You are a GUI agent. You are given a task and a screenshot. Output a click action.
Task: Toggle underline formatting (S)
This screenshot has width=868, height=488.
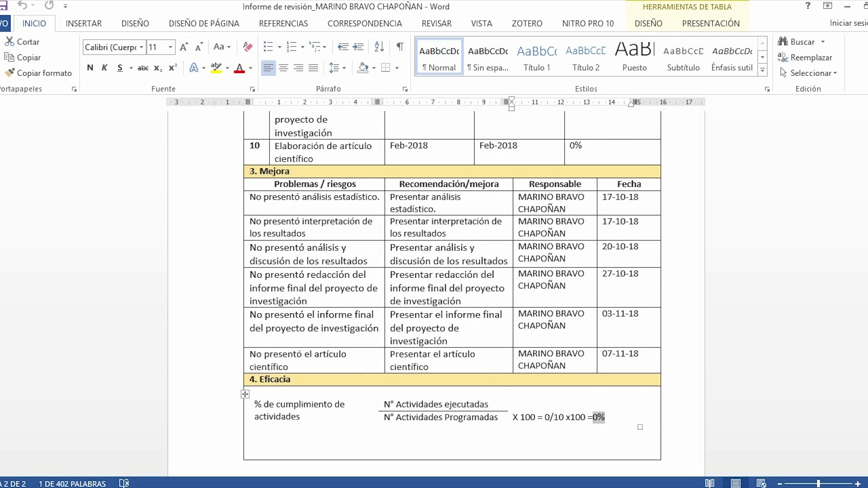click(120, 68)
